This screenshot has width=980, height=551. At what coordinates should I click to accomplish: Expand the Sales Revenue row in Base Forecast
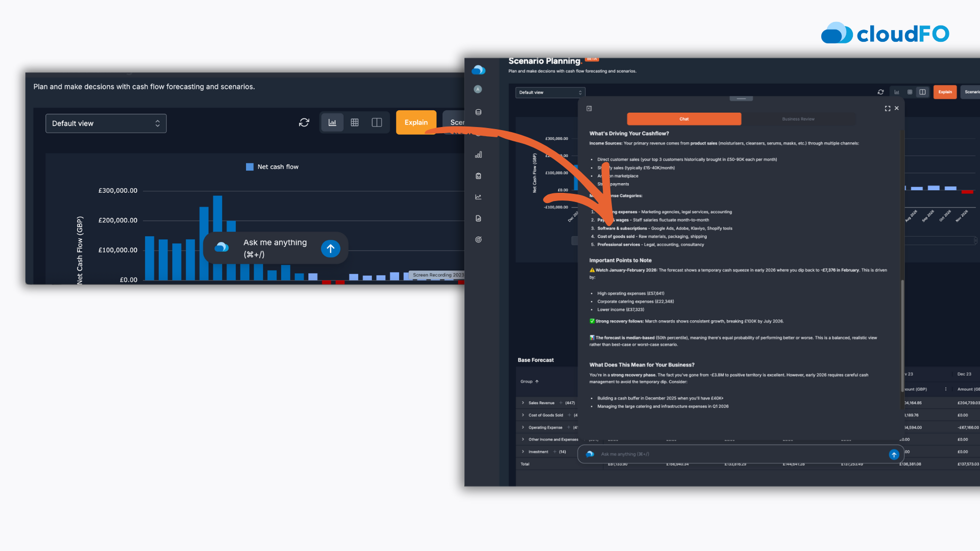point(523,403)
